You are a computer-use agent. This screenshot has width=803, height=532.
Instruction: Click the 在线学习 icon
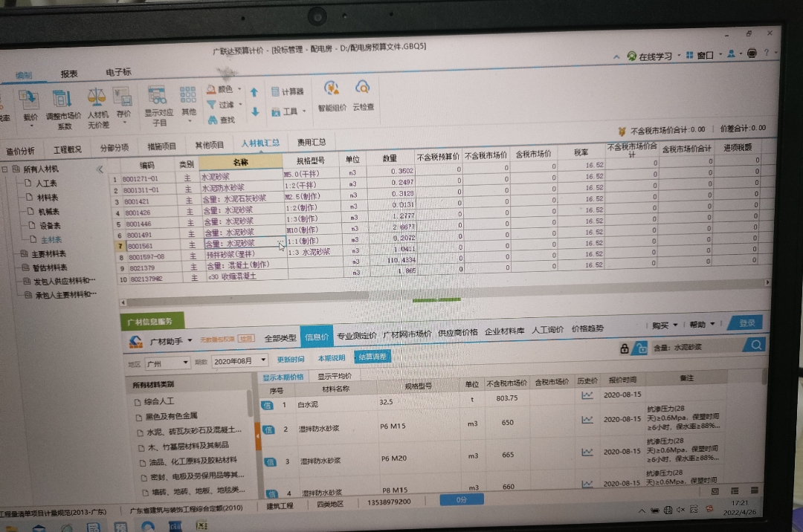click(631, 56)
